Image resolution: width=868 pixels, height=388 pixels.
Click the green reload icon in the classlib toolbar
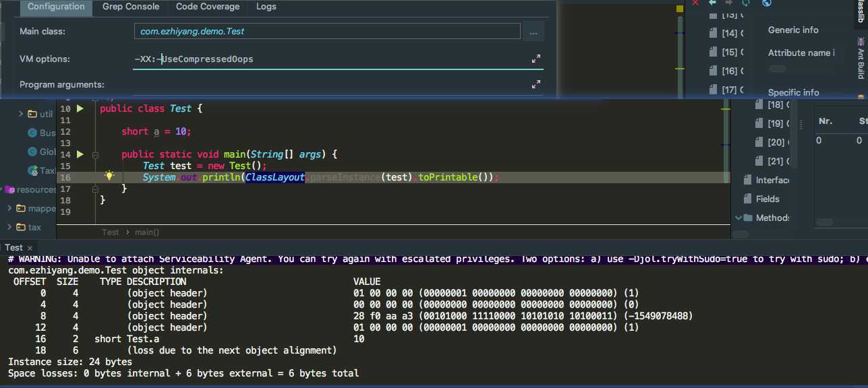(x=746, y=3)
